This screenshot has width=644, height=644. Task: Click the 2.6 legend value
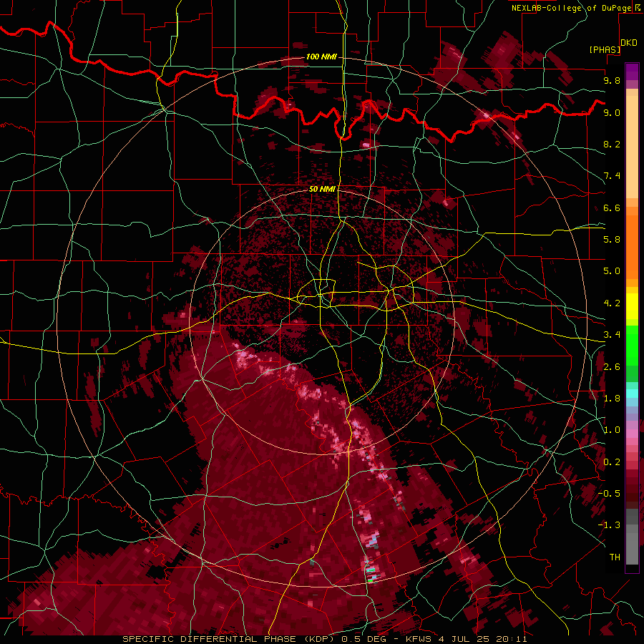tap(612, 367)
